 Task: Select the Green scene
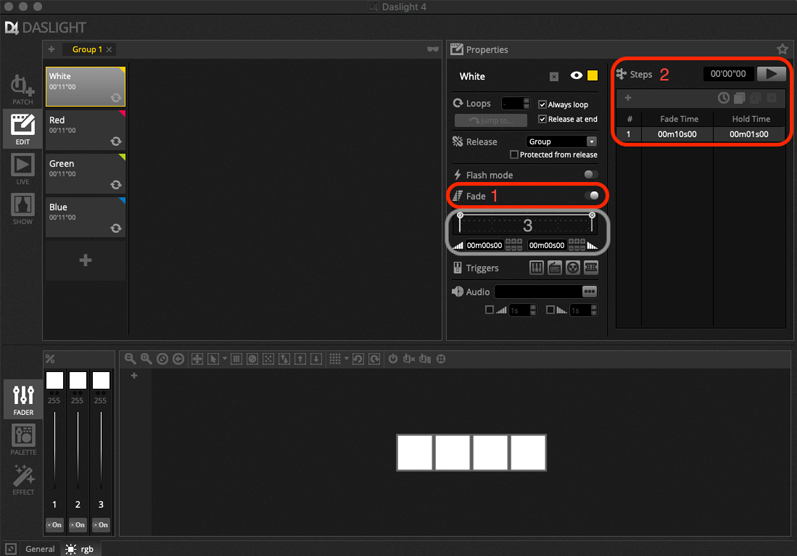pyautogui.click(x=85, y=173)
